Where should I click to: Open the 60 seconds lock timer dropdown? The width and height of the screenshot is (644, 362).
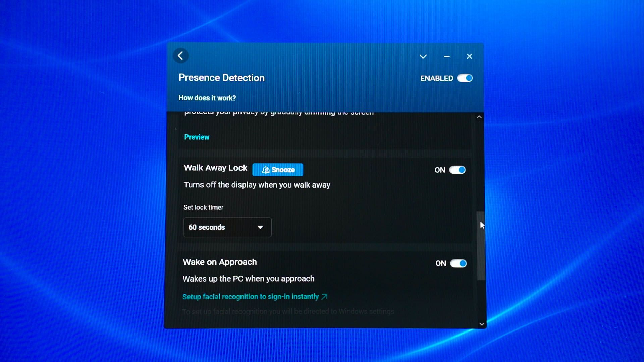pos(227,227)
